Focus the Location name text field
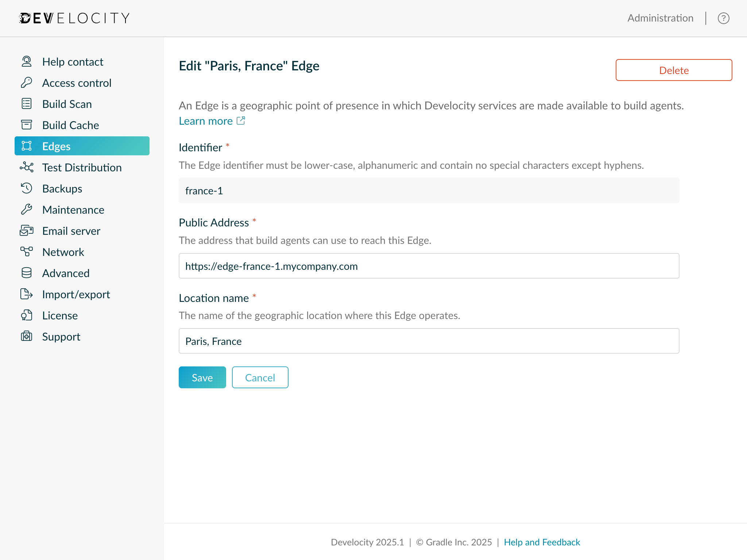 429,341
